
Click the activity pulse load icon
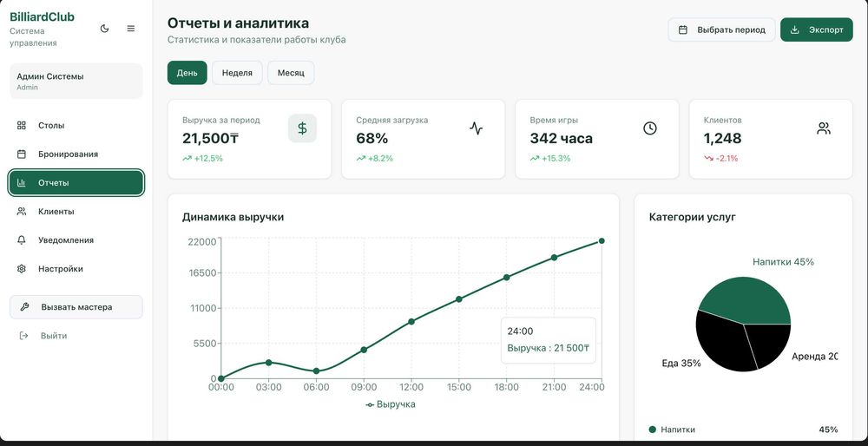pos(476,128)
